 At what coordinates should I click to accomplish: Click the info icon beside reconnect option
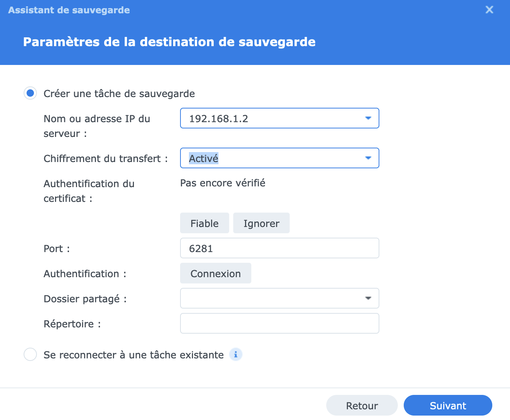tap(235, 355)
